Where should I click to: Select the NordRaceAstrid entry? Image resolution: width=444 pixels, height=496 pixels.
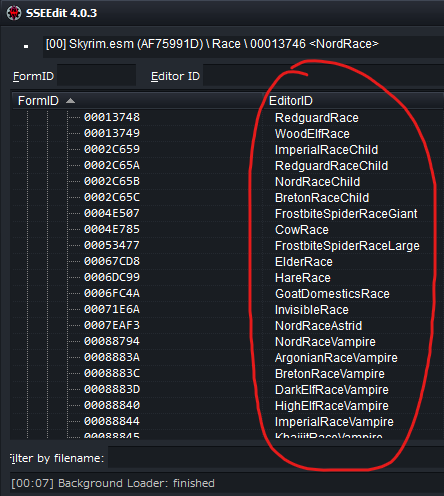(319, 326)
